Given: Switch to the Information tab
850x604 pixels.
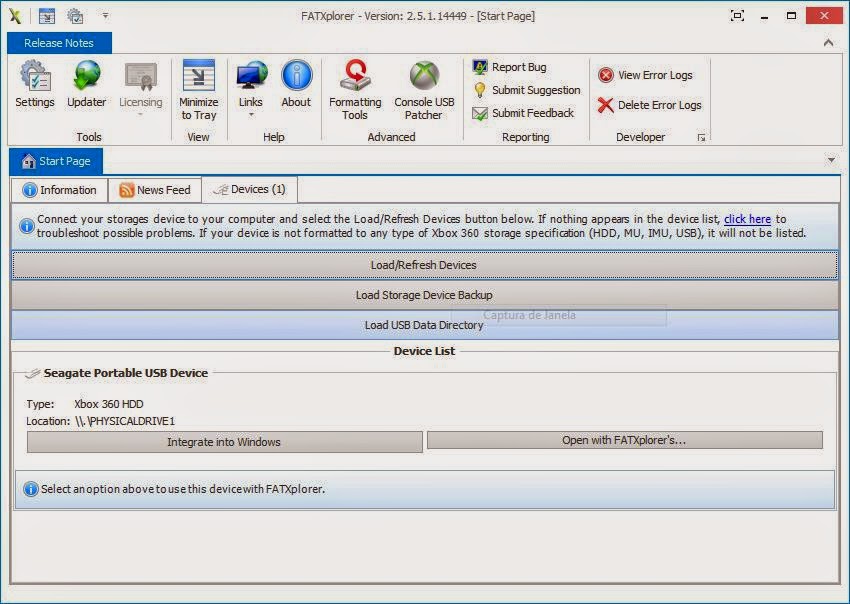Looking at the screenshot, I should [x=60, y=190].
